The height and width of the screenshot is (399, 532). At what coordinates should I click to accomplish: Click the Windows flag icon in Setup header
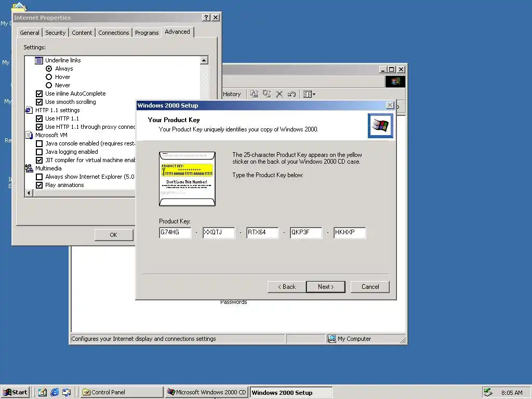380,126
